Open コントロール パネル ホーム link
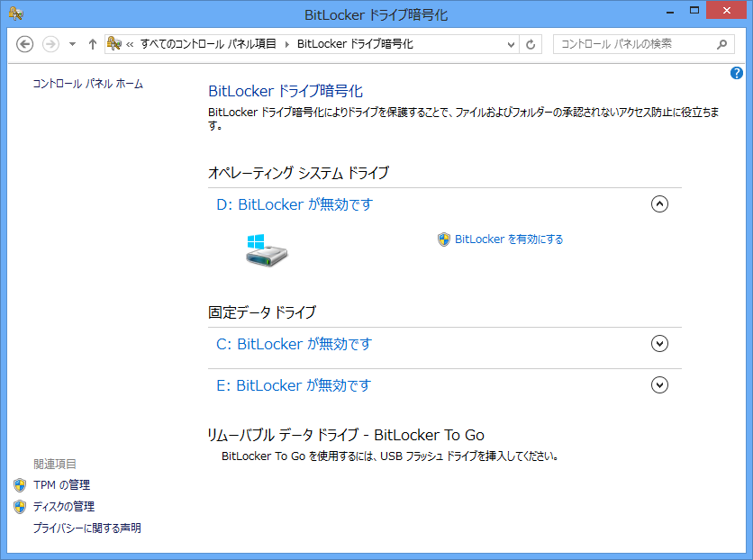Viewport: 753px width, 560px height. [88, 84]
